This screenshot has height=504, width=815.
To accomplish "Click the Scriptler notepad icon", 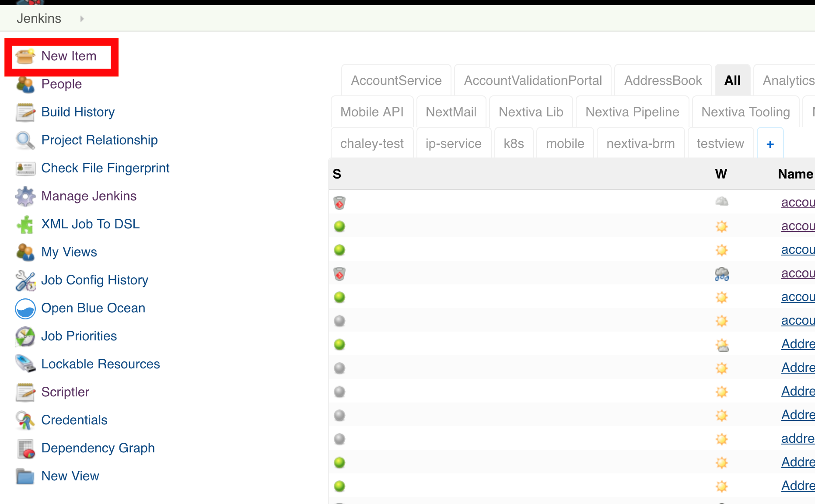I will pos(25,392).
